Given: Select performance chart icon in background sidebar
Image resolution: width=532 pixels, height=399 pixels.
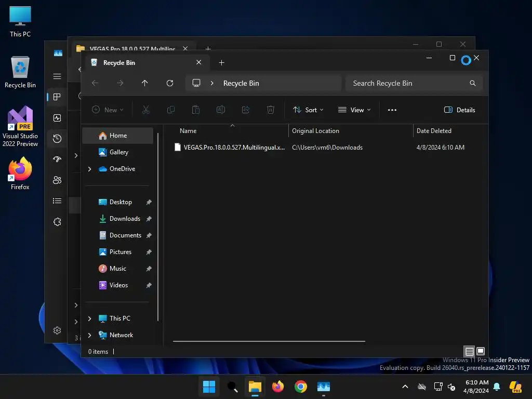Looking at the screenshot, I should tap(57, 118).
